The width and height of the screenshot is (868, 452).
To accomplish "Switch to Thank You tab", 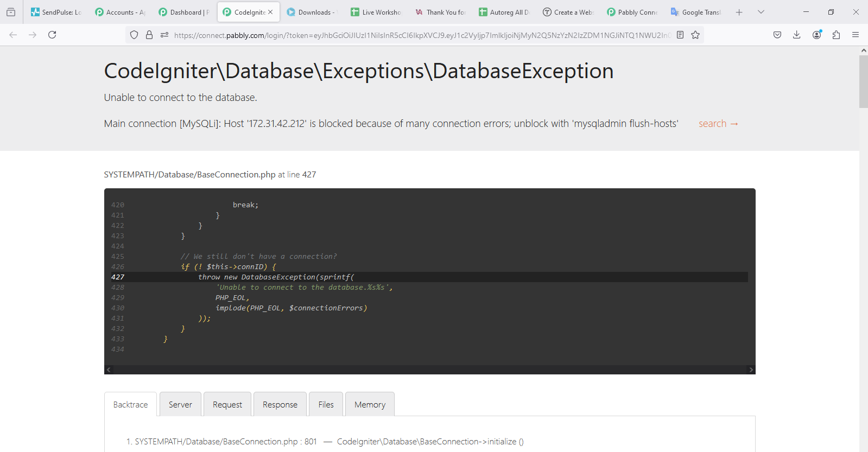I will 440,12.
